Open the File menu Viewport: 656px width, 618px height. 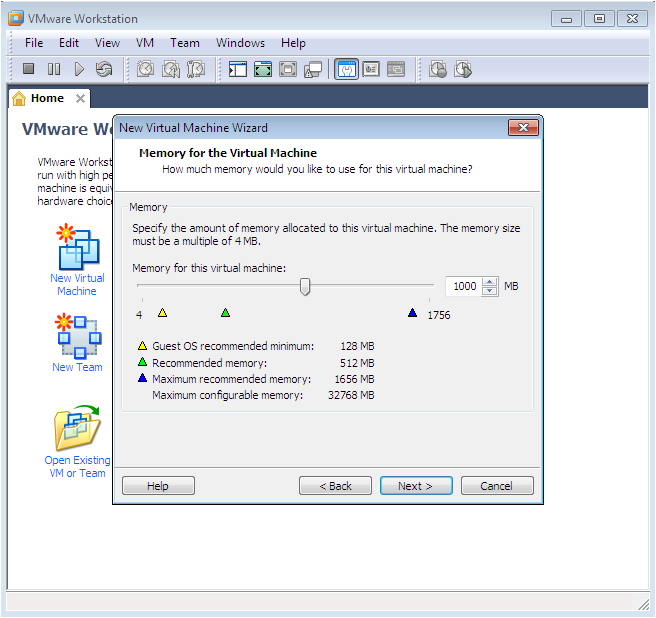coord(34,43)
